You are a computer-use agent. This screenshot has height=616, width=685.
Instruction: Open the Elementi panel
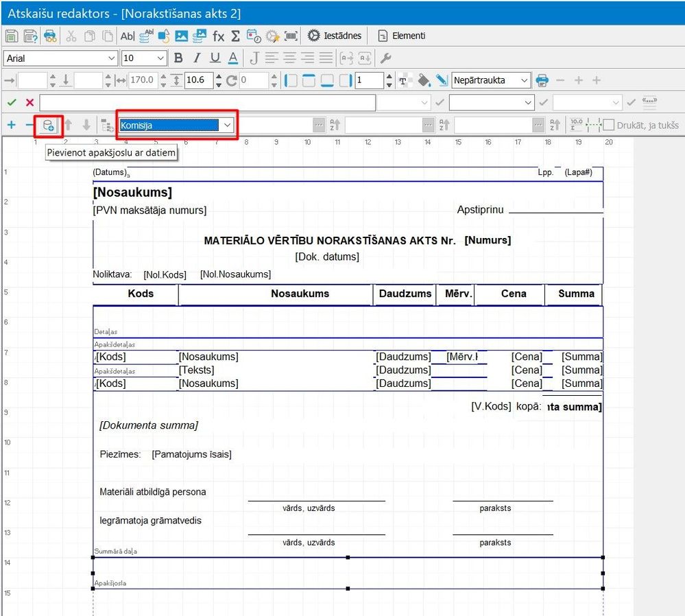401,36
